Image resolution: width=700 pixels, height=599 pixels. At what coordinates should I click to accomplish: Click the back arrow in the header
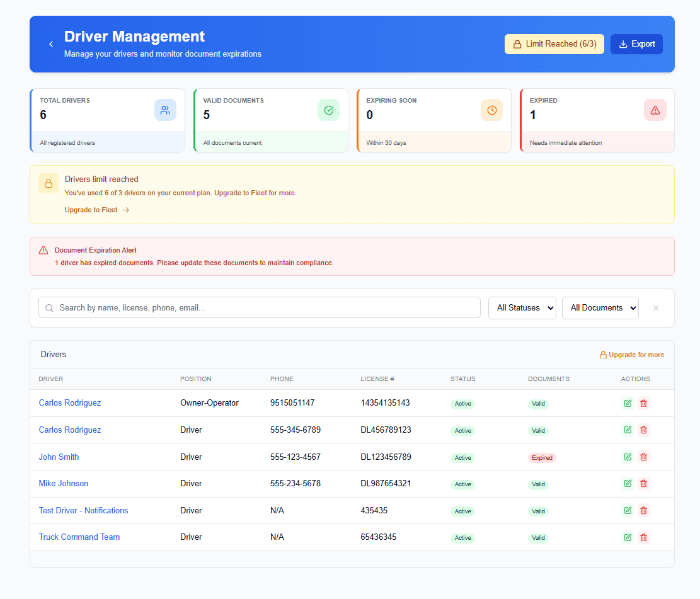(x=51, y=44)
